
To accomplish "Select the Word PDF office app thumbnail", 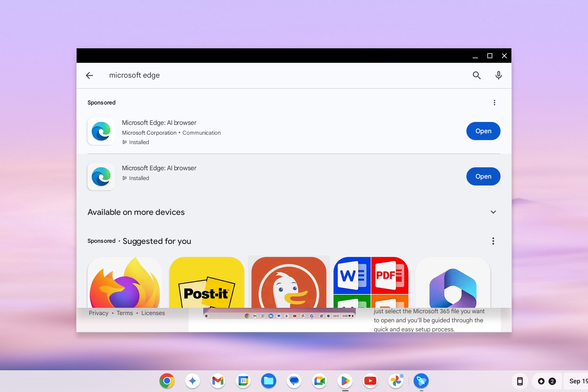I will tap(371, 282).
